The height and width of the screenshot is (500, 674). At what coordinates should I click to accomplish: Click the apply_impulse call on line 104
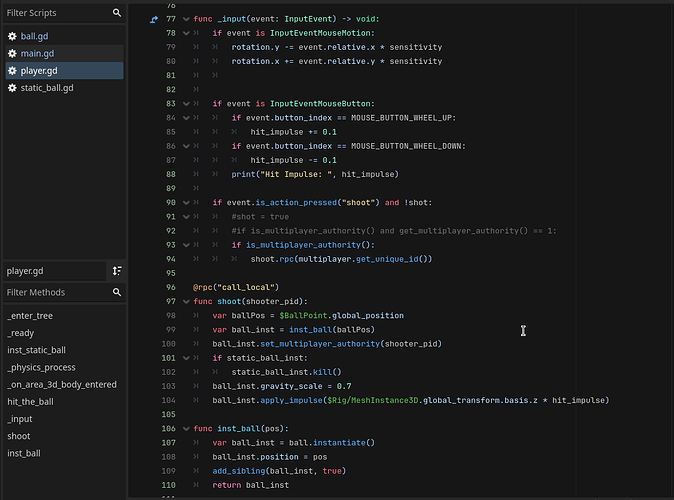pos(291,400)
